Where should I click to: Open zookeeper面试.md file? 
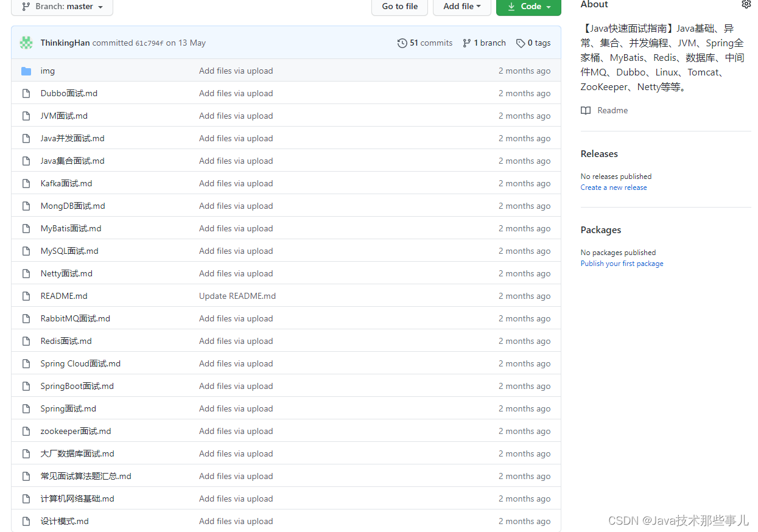point(76,431)
